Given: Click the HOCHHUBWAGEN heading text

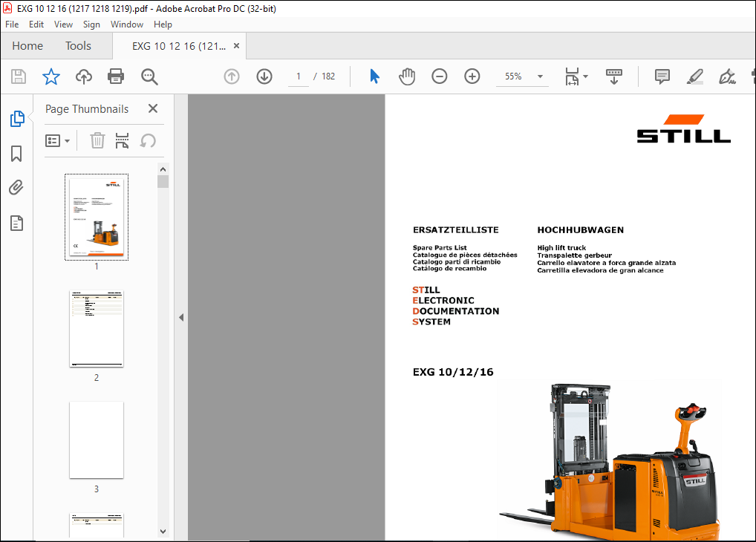Looking at the screenshot, I should [x=581, y=230].
